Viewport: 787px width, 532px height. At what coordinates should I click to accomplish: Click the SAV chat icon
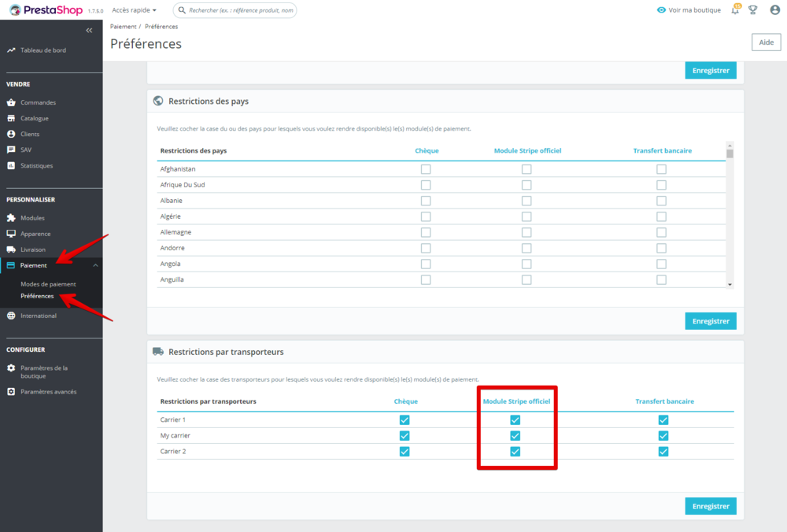pos(11,150)
